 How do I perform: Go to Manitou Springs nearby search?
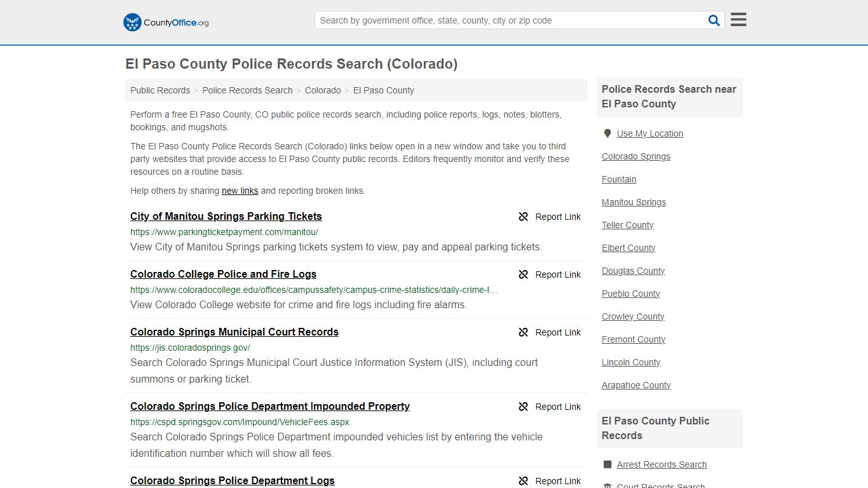[634, 202]
